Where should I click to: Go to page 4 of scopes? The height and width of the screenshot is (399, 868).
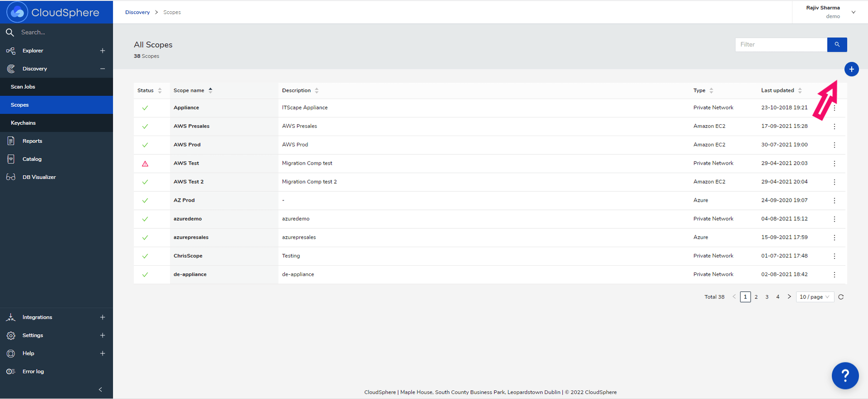778,297
